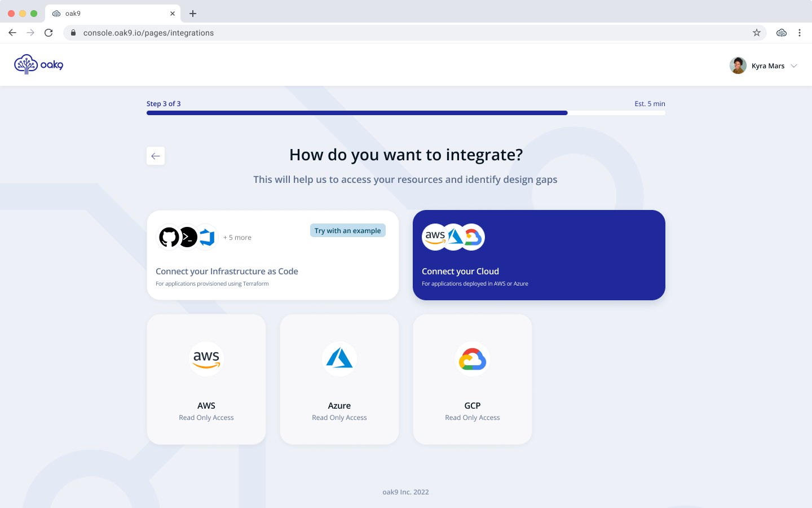Click the Step 3 of 3 label
This screenshot has height=508, width=812.
(164, 104)
